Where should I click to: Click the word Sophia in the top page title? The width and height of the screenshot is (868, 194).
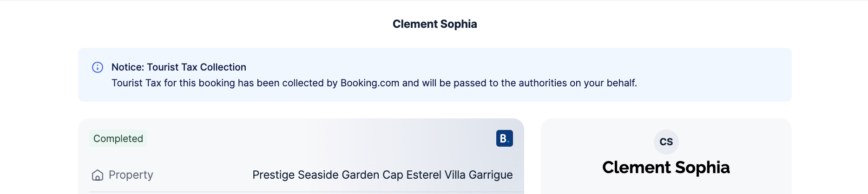pos(458,24)
